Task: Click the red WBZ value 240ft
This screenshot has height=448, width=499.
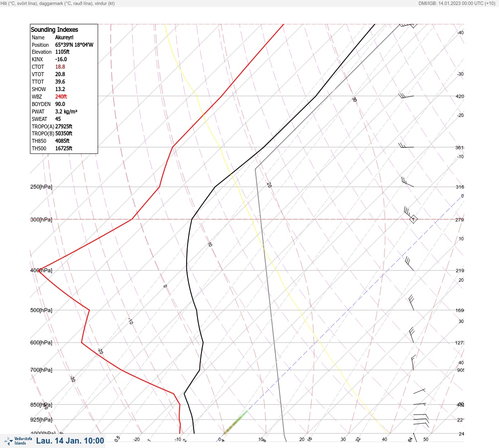Action: tap(61, 97)
